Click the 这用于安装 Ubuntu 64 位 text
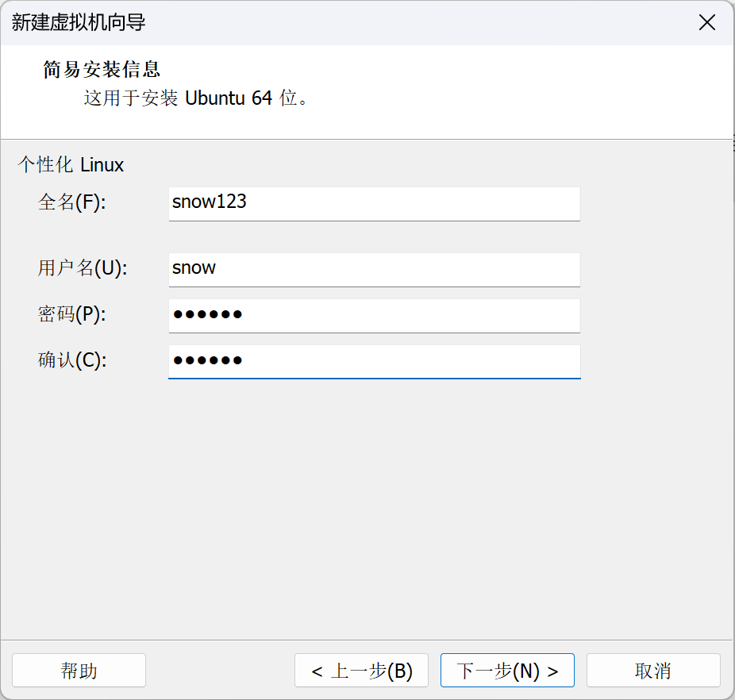Viewport: 735px width, 700px height. [195, 98]
